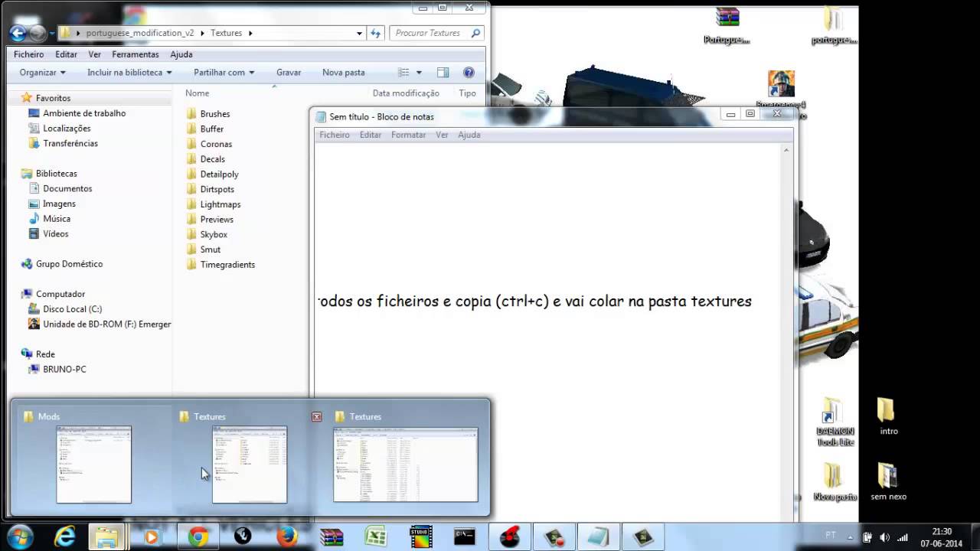Open the Formatar menu in Notepad
980x551 pixels.
[x=408, y=135]
